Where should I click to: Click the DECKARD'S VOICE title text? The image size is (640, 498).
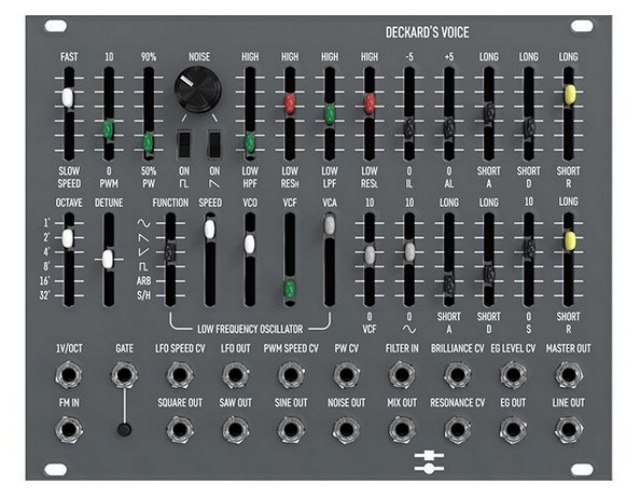tap(427, 33)
